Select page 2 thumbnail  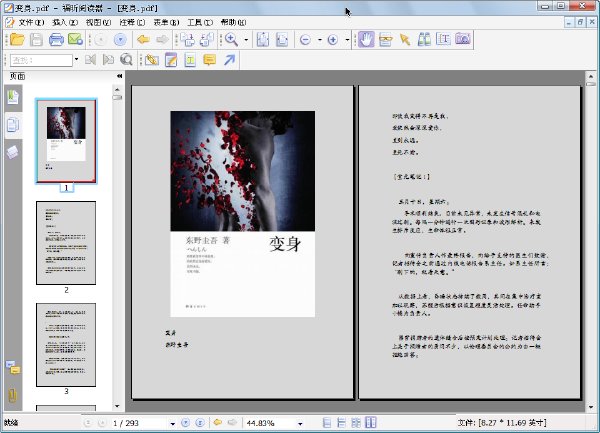point(66,243)
